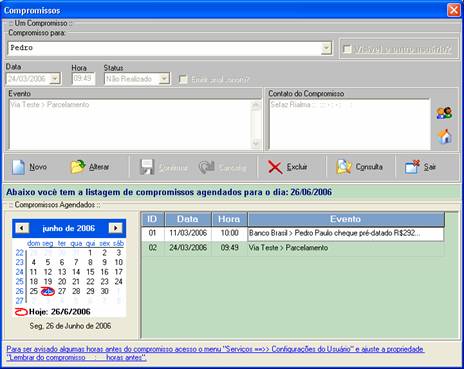
Task: Click the Contato do Compromisso text box
Action: tap(349, 125)
